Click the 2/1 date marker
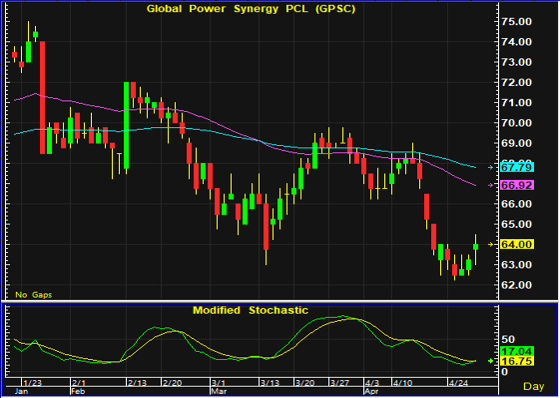 [79, 383]
